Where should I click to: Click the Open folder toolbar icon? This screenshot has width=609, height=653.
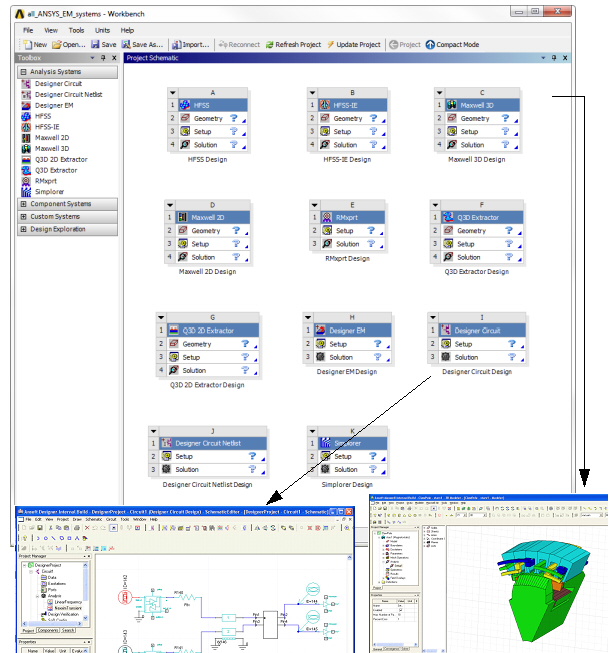57,45
